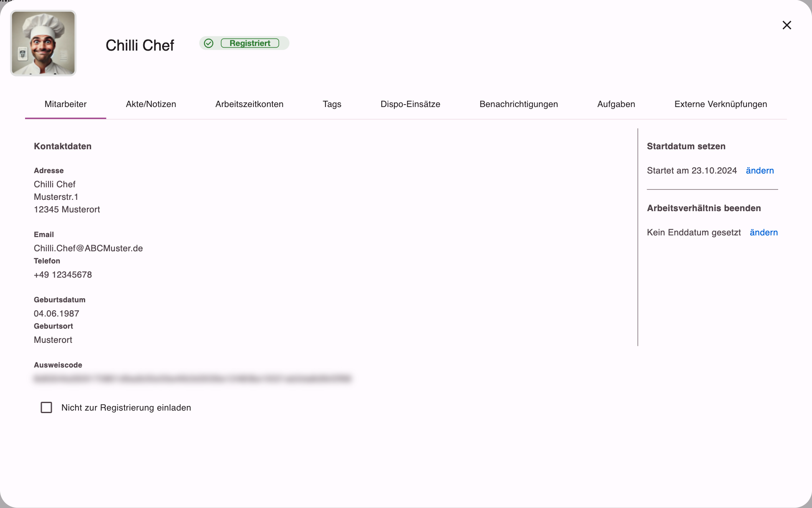Click the phone number +49 12345678

pyautogui.click(x=63, y=275)
